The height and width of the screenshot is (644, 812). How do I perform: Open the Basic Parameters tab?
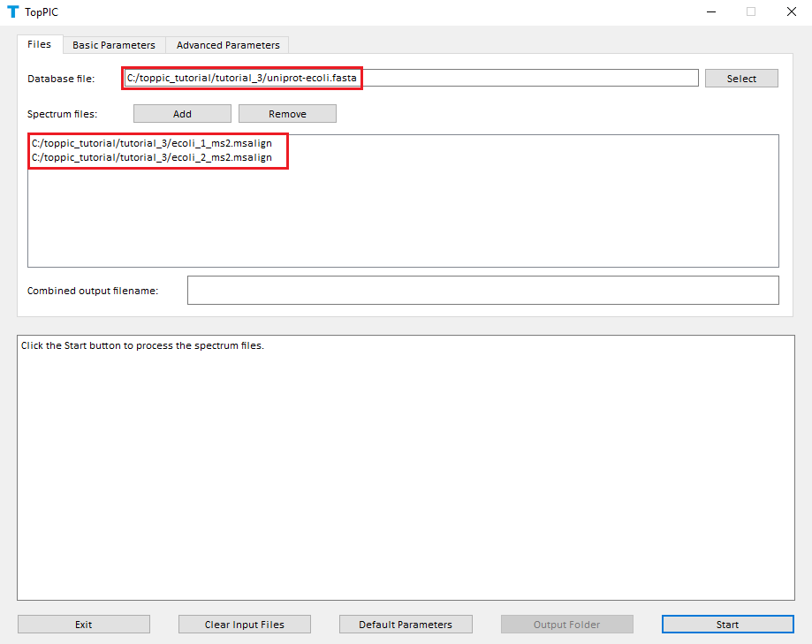113,45
